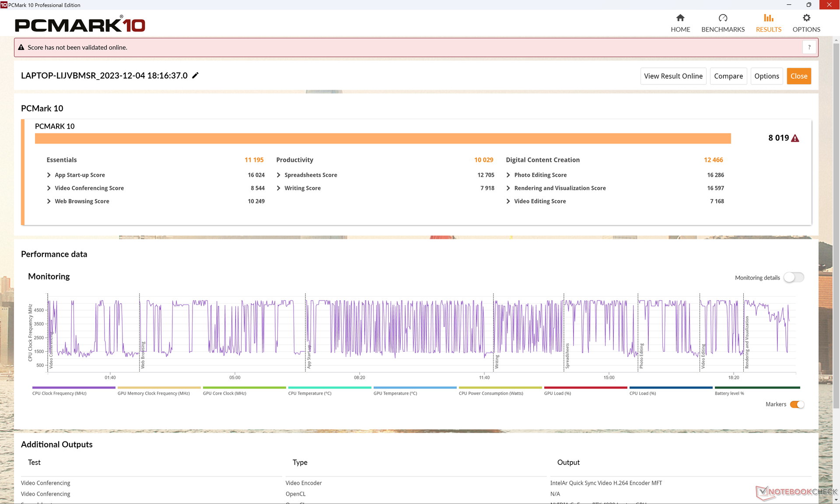Open the Options gear icon

806,18
